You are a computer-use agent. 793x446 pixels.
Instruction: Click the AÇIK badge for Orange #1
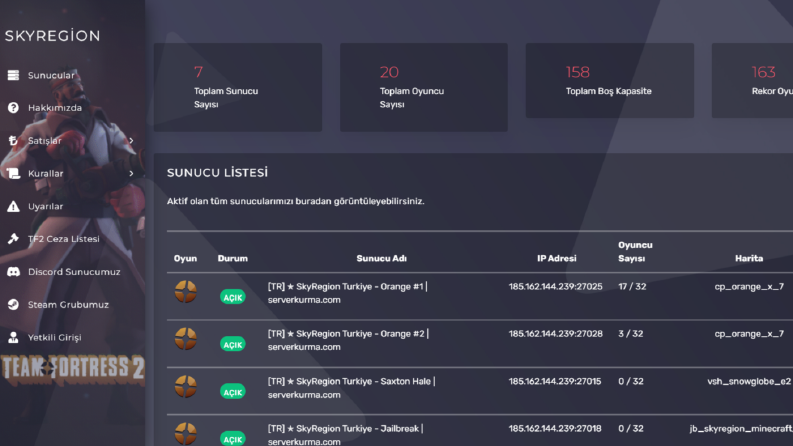[233, 297]
